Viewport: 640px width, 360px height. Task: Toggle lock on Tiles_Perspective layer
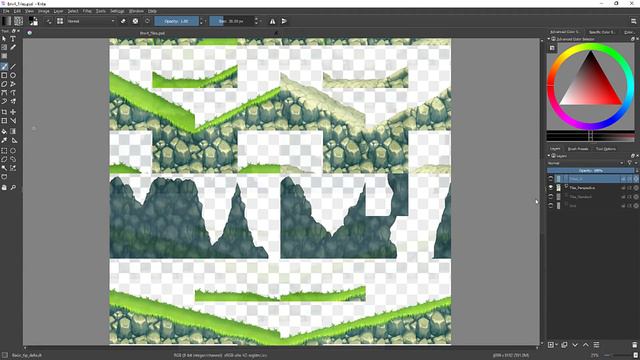pyautogui.click(x=623, y=188)
